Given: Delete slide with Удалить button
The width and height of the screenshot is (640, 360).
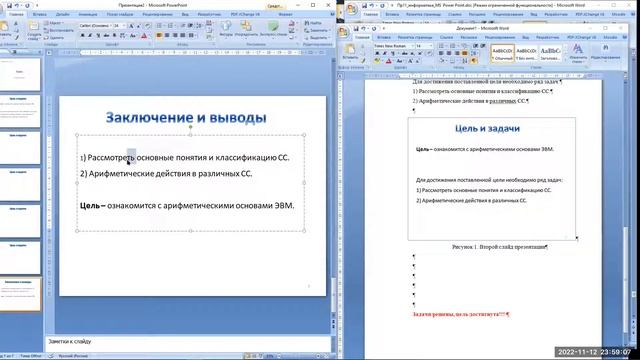Looking at the screenshot, I should 54,38.
